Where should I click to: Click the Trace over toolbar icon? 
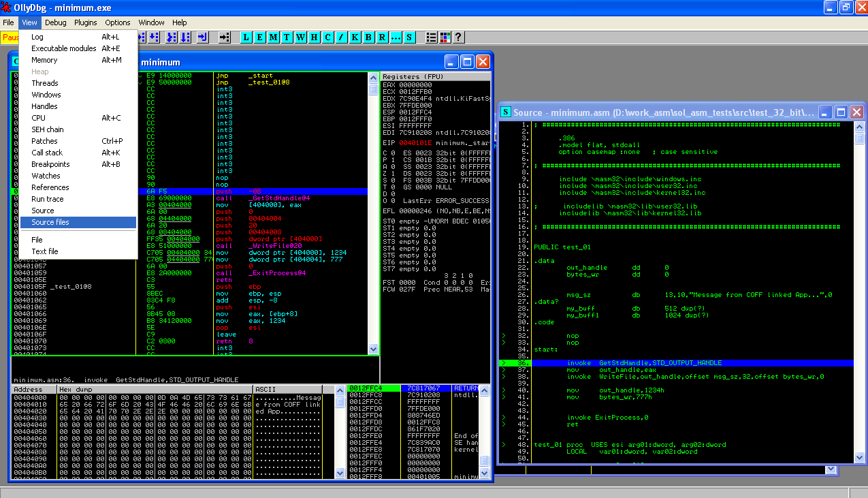click(185, 37)
